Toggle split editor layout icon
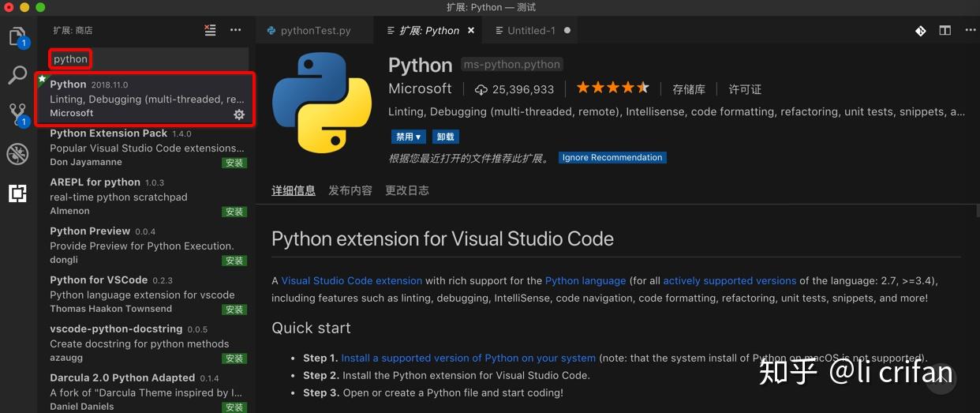 pyautogui.click(x=944, y=31)
